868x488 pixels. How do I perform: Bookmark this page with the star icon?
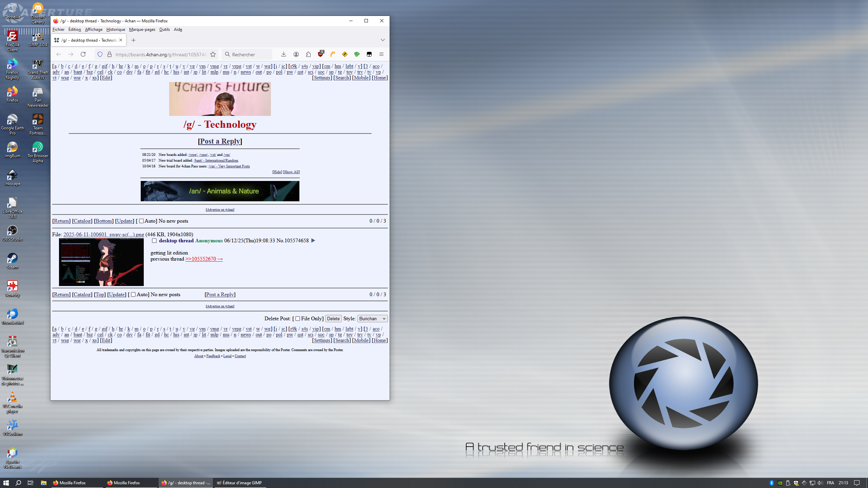[x=213, y=54]
